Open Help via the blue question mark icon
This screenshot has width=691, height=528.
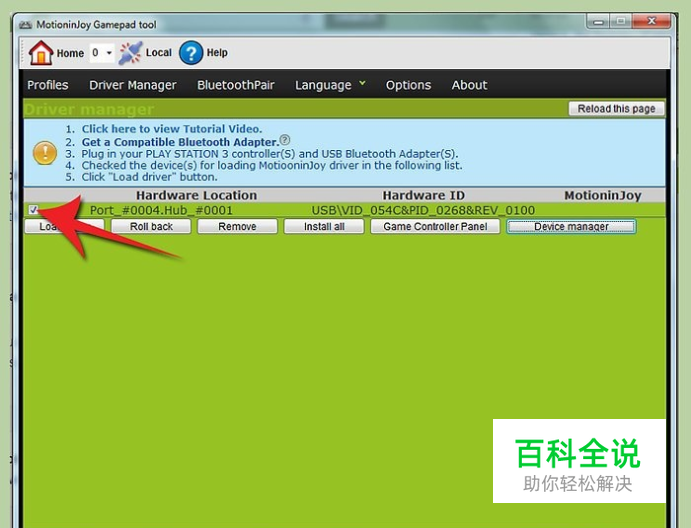tap(191, 53)
